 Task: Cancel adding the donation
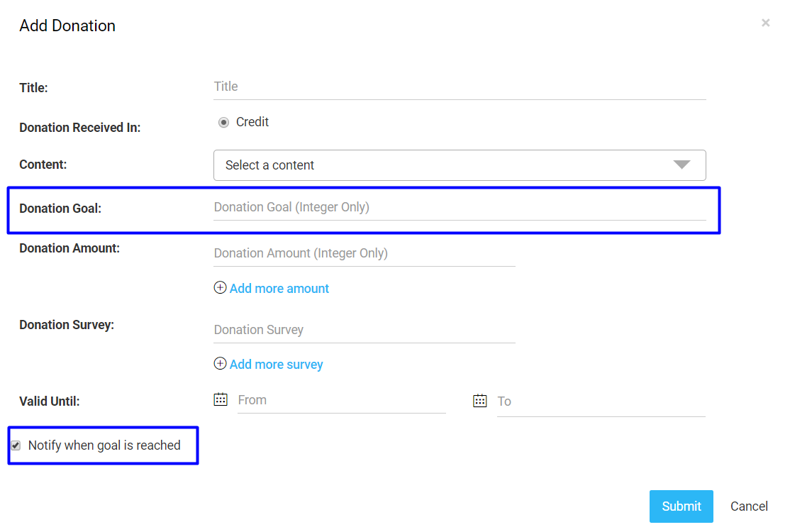coord(749,506)
